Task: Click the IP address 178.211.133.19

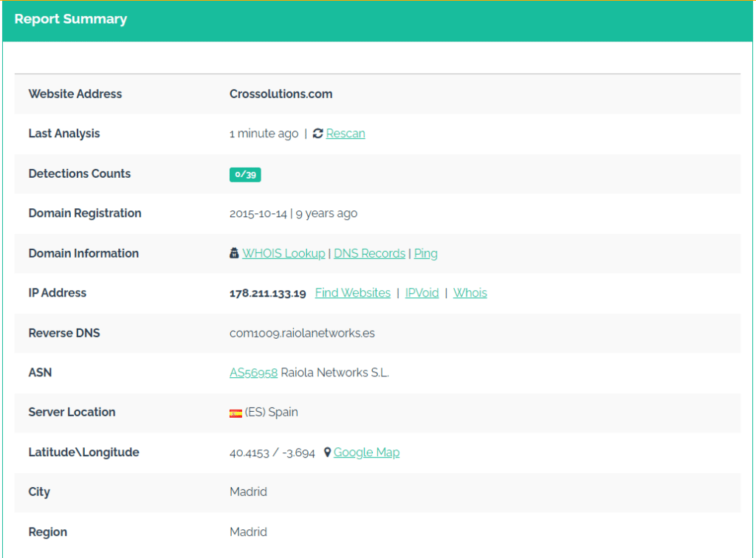Action: coord(267,293)
